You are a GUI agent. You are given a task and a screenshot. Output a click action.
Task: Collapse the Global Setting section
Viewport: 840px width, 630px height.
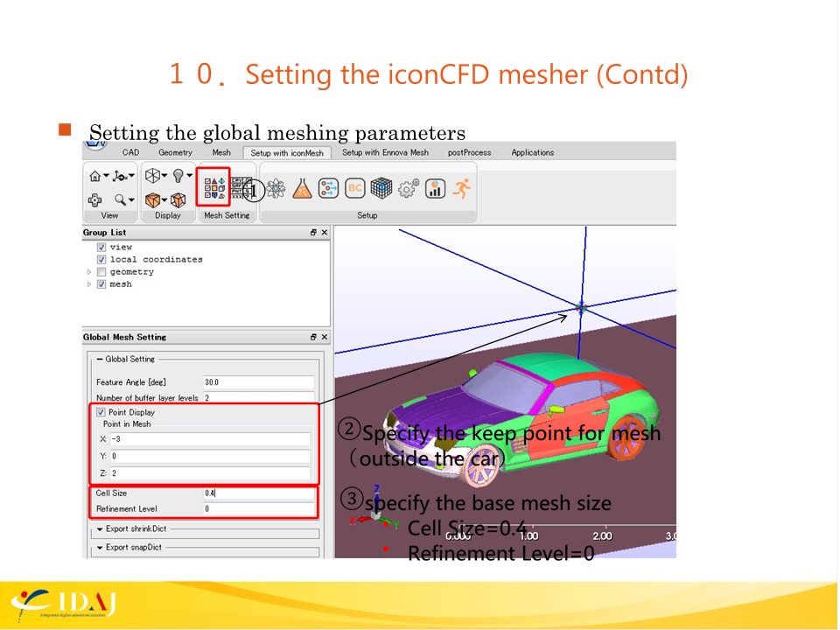[100, 359]
